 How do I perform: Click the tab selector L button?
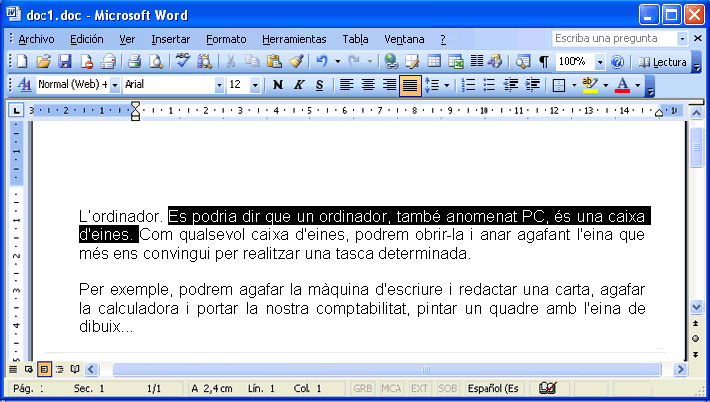pos(16,110)
